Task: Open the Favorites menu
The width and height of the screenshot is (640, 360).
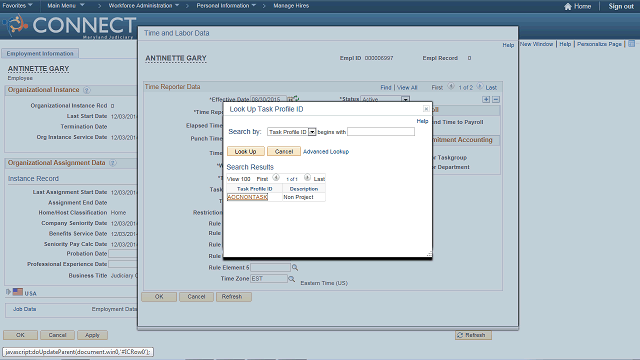Action: [17, 6]
